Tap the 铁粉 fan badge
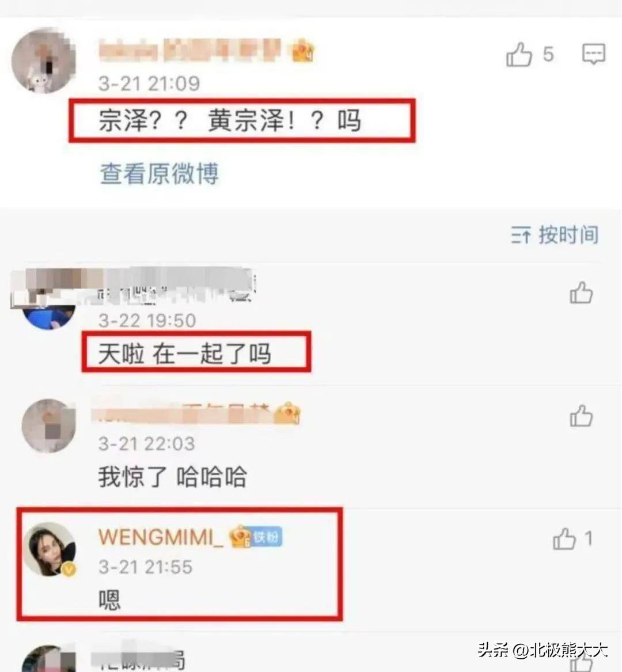622x672 pixels. tap(267, 537)
